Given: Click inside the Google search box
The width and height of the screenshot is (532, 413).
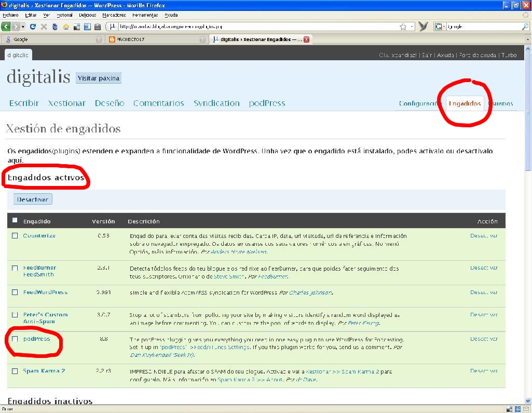Looking at the screenshot, I should pos(484,26).
